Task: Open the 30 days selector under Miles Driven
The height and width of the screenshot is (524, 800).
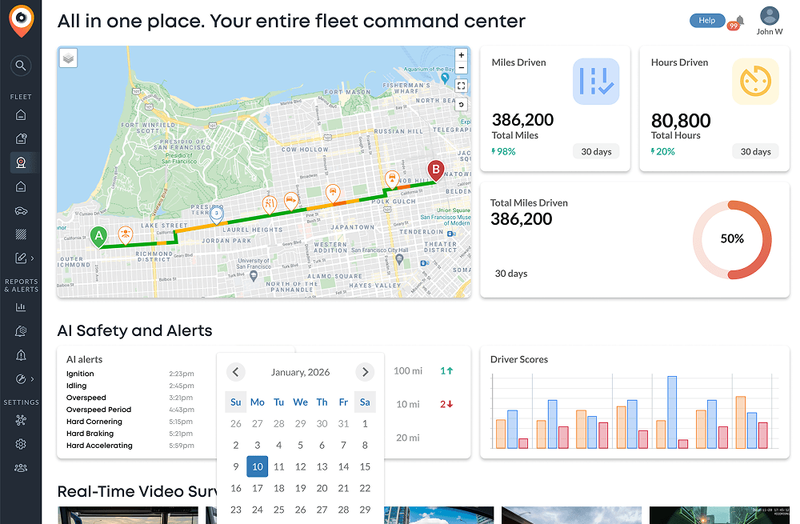Action: pos(597,152)
